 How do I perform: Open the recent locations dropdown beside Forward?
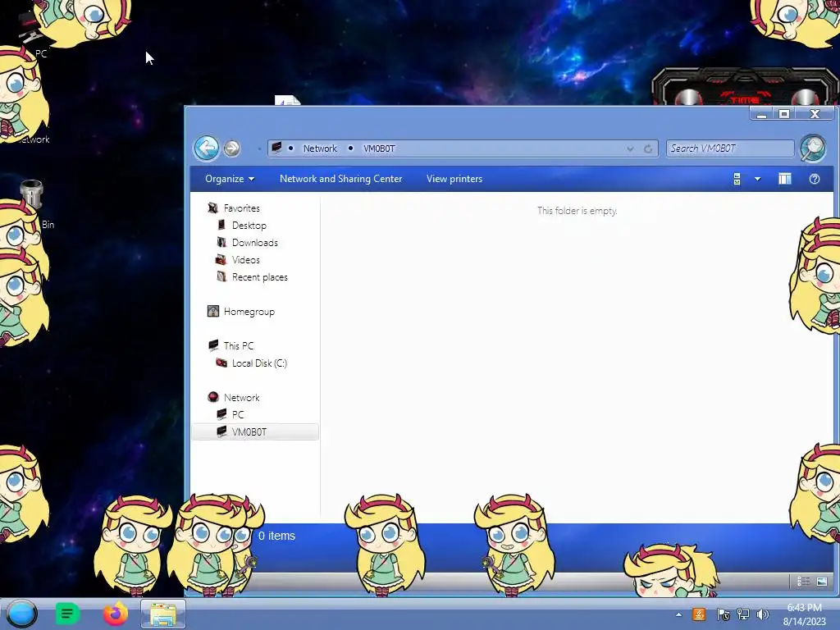259,149
